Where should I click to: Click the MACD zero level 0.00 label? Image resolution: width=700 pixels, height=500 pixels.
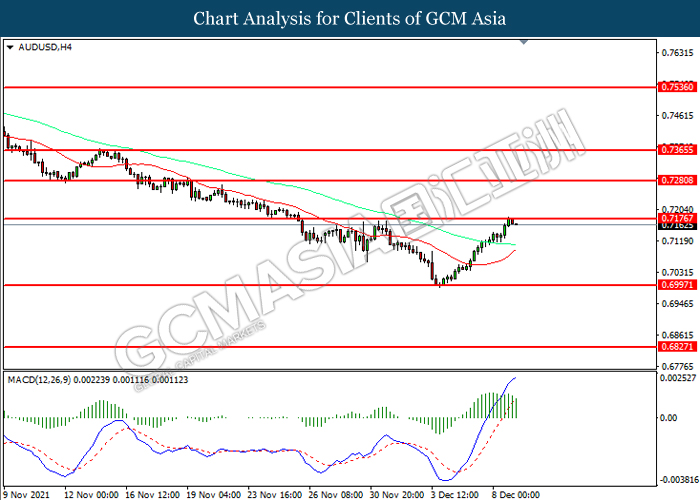pyautogui.click(x=668, y=418)
